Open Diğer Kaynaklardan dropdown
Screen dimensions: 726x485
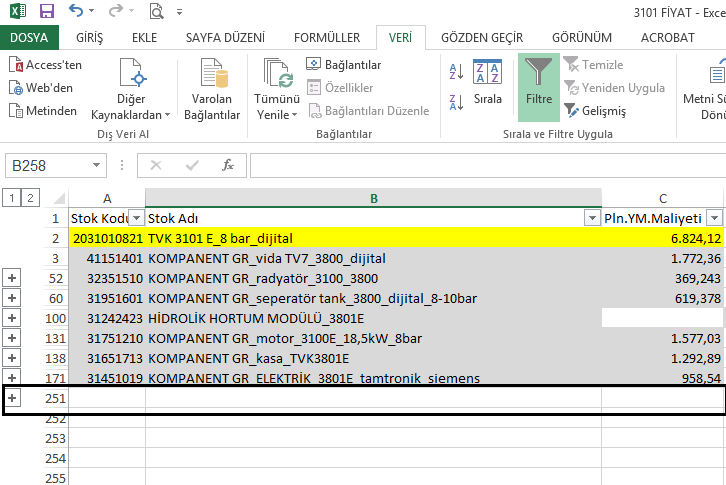click(131, 89)
